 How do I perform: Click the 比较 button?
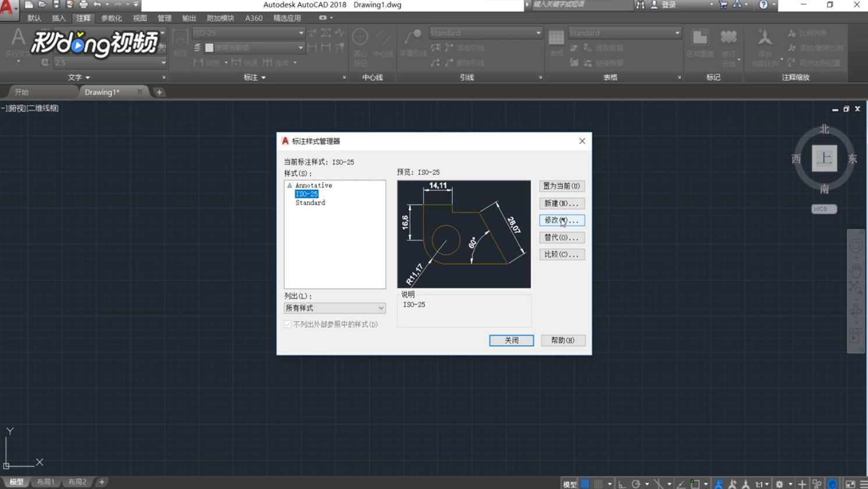[562, 254]
